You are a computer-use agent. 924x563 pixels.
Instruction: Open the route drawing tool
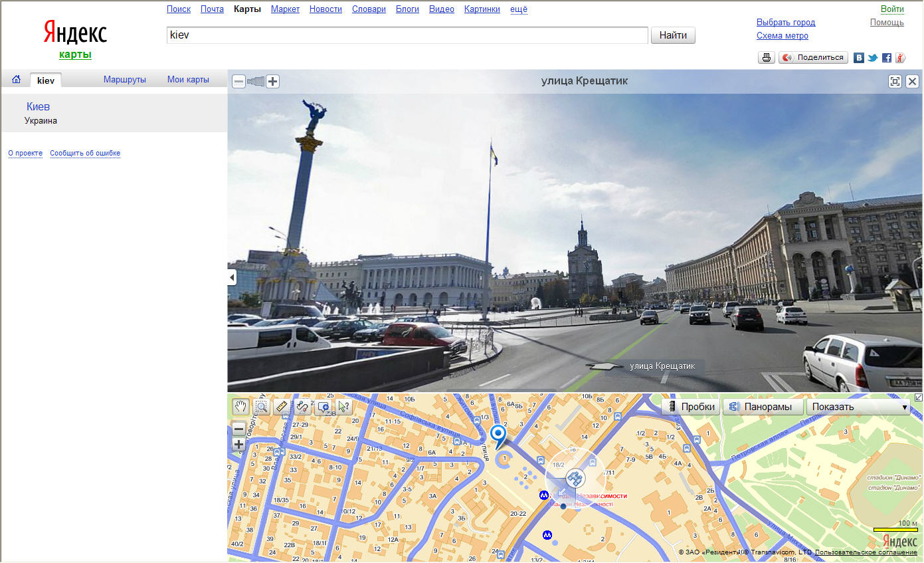coord(302,406)
